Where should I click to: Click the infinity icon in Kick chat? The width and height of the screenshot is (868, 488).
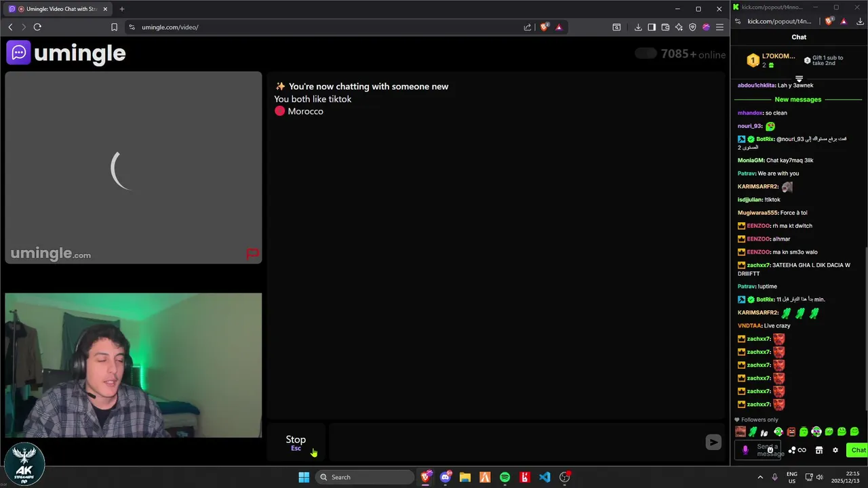pyautogui.click(x=802, y=450)
